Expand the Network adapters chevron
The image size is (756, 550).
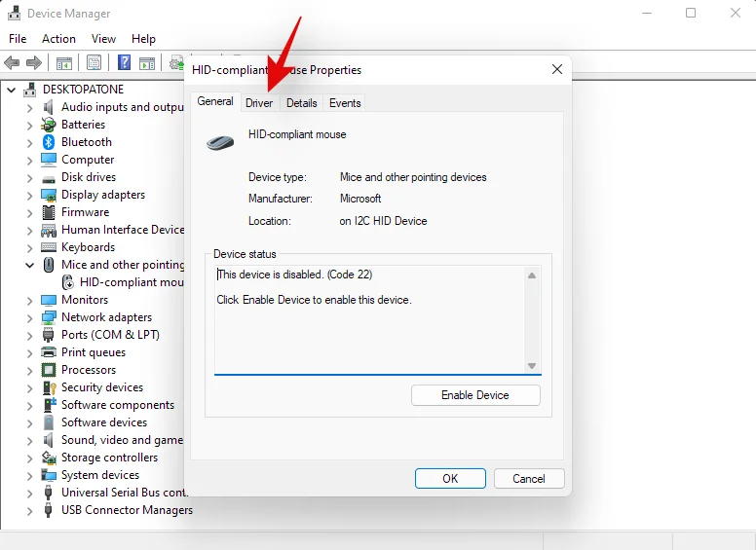point(29,318)
